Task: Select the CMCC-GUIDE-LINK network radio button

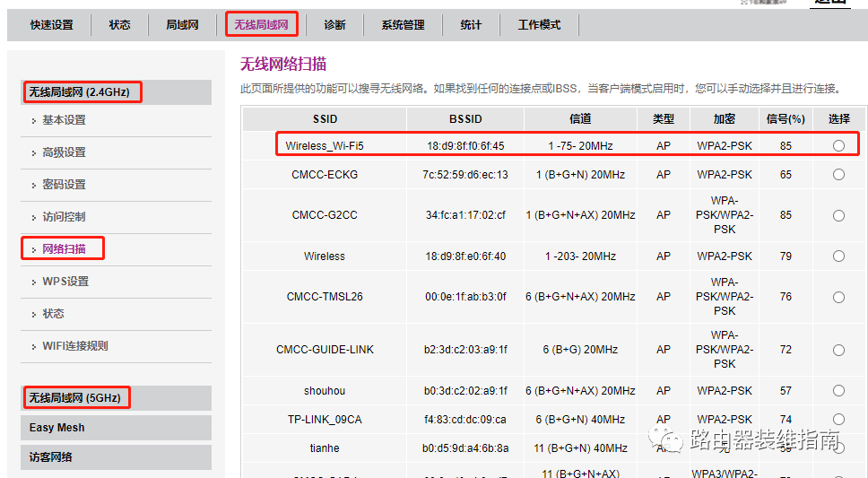Action: tap(838, 350)
